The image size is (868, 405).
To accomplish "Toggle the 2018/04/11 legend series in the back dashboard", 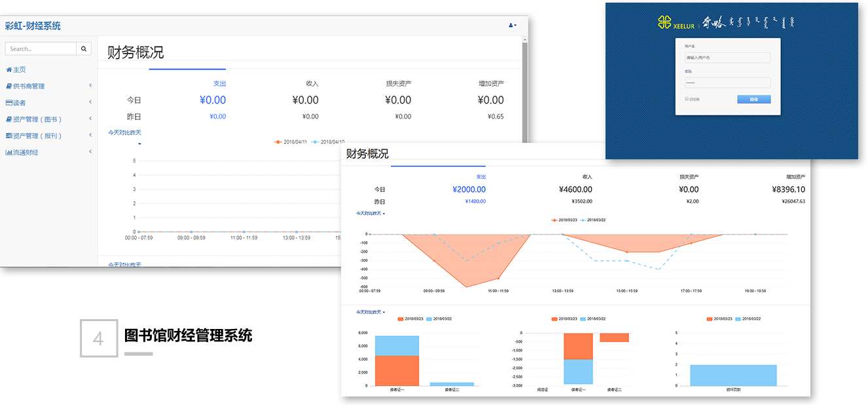I will click(x=290, y=142).
